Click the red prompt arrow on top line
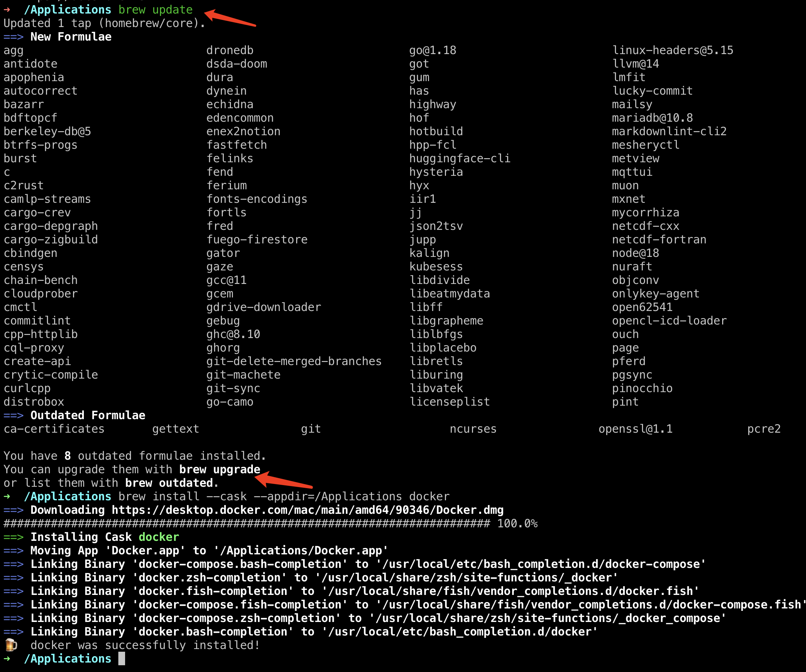The width and height of the screenshot is (806, 672). 7,9
